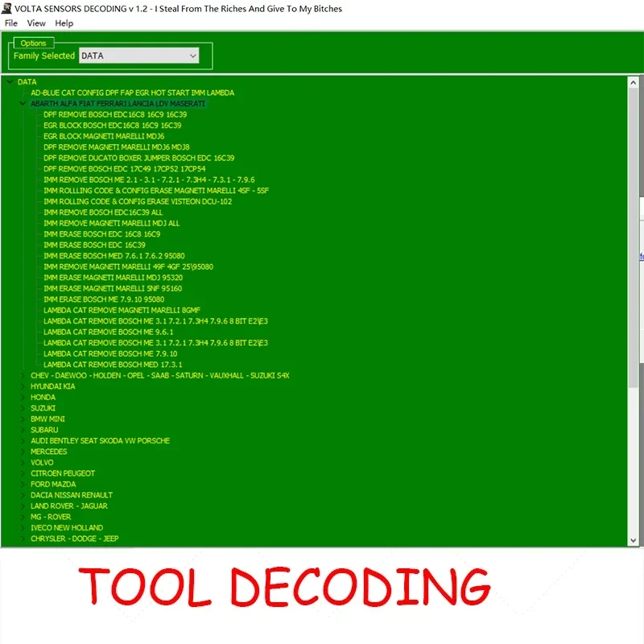Viewport: 644px width, 644px height.
Task: Select DPF REMOVE BOSCH EDC16C8 16C9 16C39
Action: tap(115, 114)
